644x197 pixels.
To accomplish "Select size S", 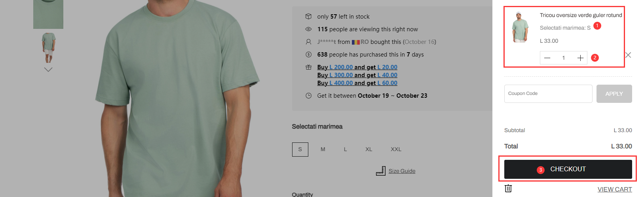I will pyautogui.click(x=300, y=150).
